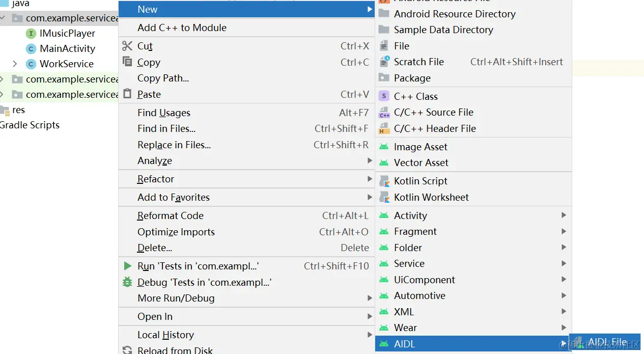This screenshot has width=644, height=354.
Task: Collapse the first com.example.servicea package
Action: click(x=3, y=18)
